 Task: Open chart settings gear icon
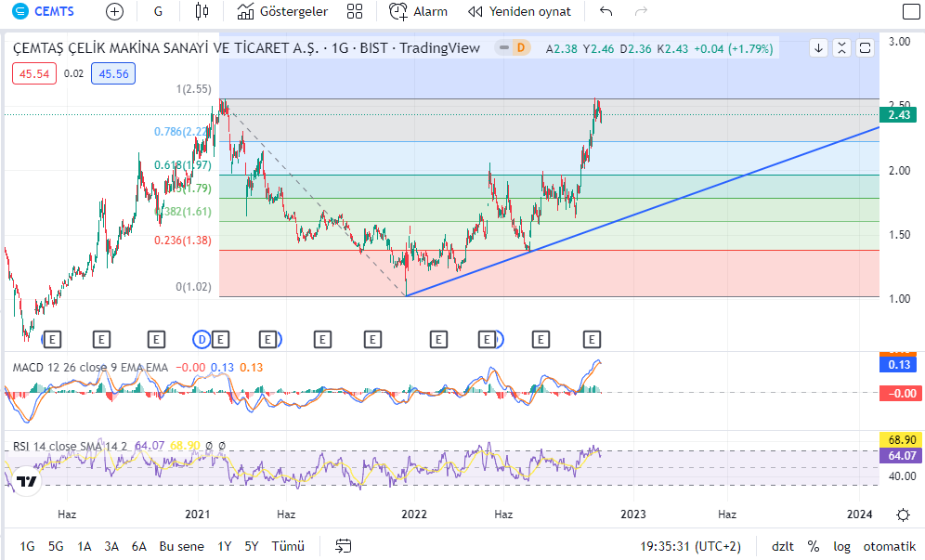(x=903, y=515)
